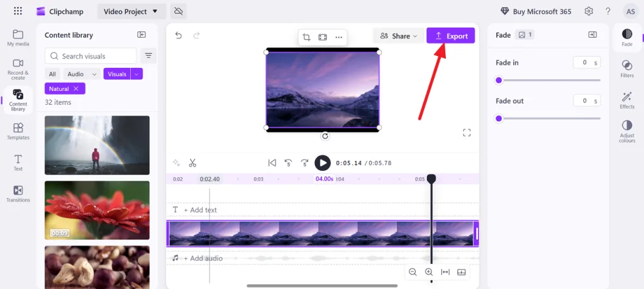Open the Adjust colours tab
644x289 pixels.
click(x=627, y=131)
